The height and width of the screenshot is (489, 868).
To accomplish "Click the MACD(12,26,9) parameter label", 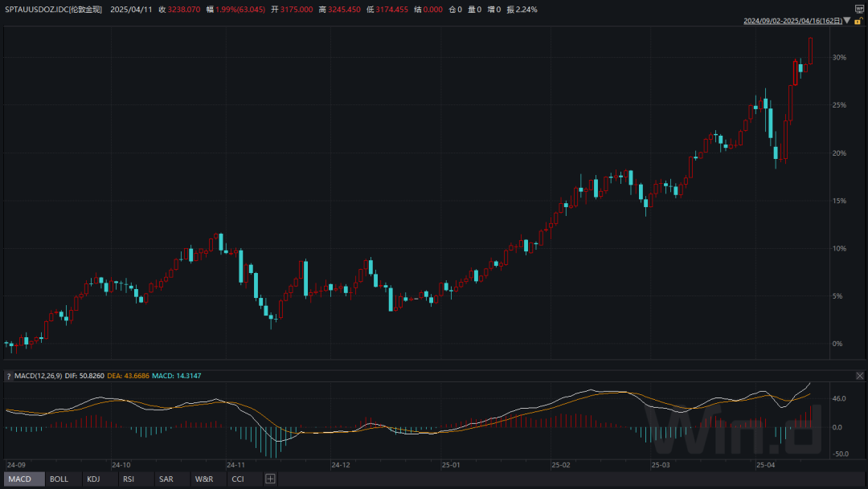I will [x=39, y=376].
